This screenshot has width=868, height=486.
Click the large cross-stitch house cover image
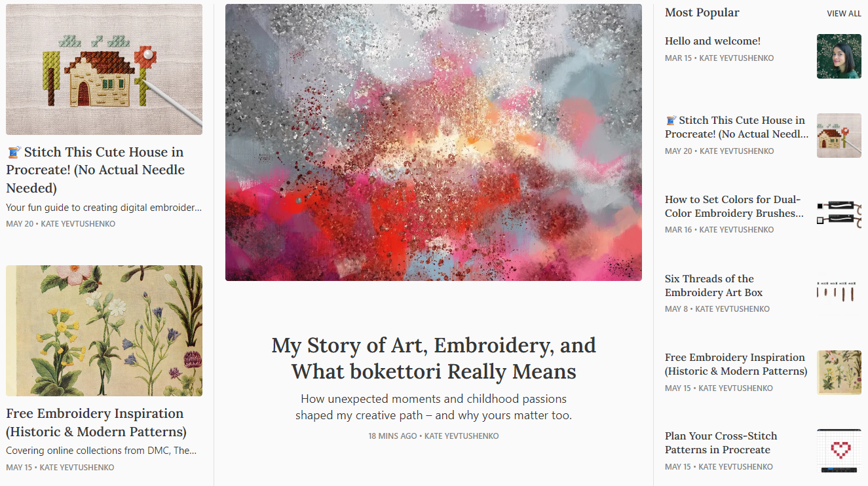point(104,69)
